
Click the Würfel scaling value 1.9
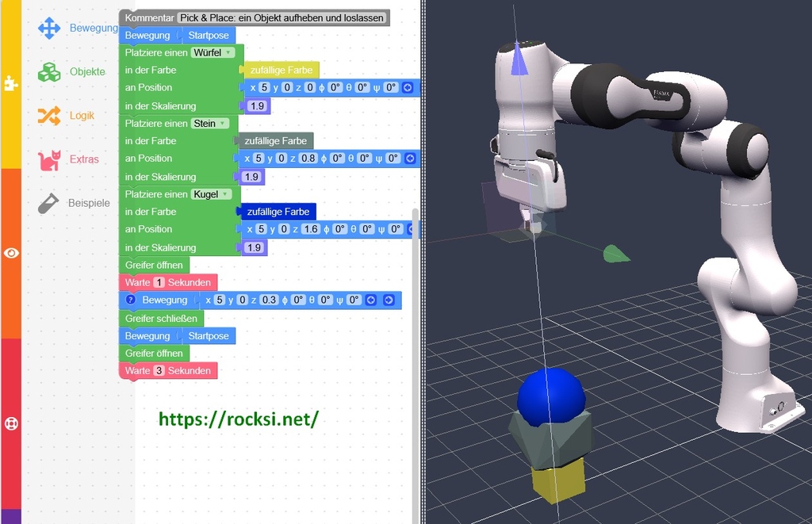pos(258,106)
